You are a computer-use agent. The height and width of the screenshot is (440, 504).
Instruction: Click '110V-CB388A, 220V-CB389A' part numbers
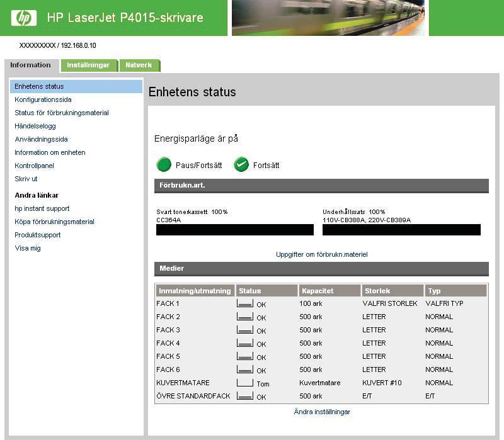point(367,220)
